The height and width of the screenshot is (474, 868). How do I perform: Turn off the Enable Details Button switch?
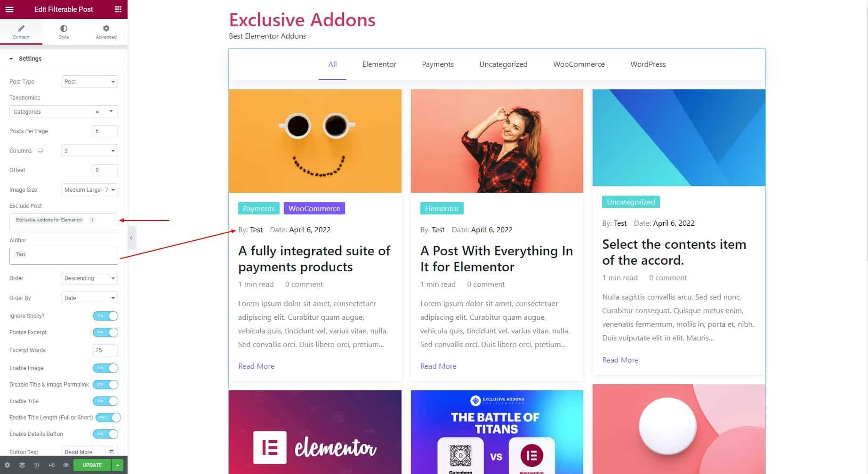(105, 434)
